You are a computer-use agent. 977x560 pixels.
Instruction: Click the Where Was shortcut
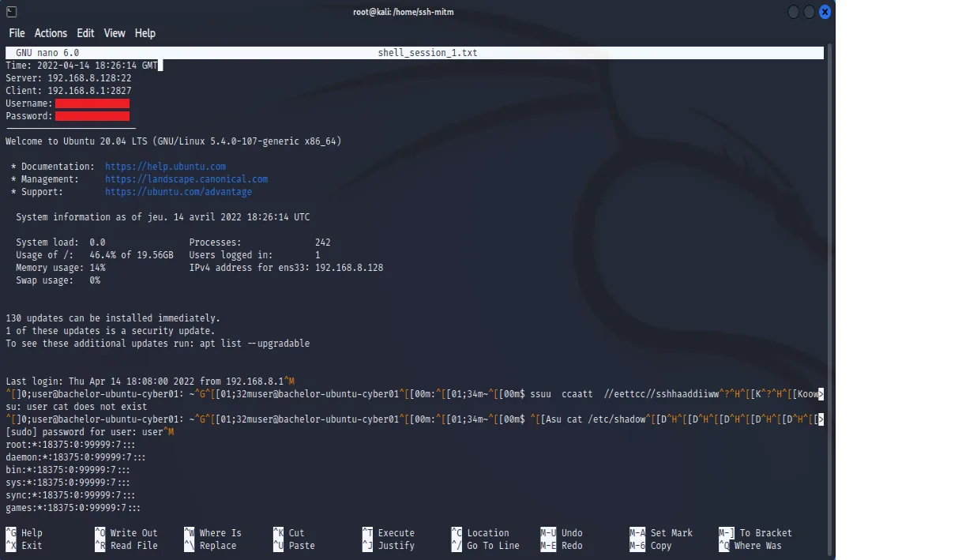click(x=750, y=546)
